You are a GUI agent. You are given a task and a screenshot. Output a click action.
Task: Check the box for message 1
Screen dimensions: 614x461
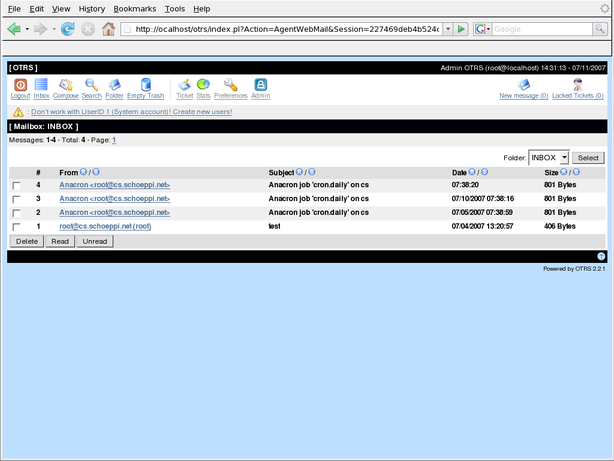click(16, 227)
